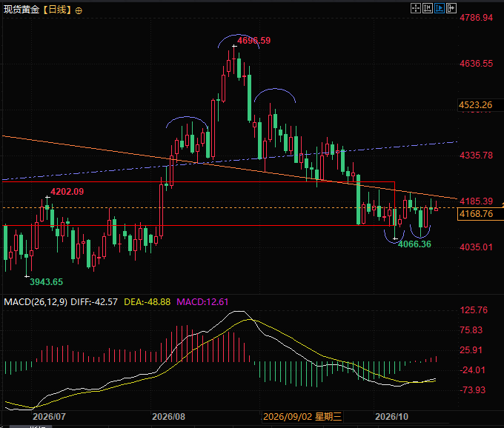
Task: Click the MACD(26,12,9) indicator label
Action: pos(36,302)
